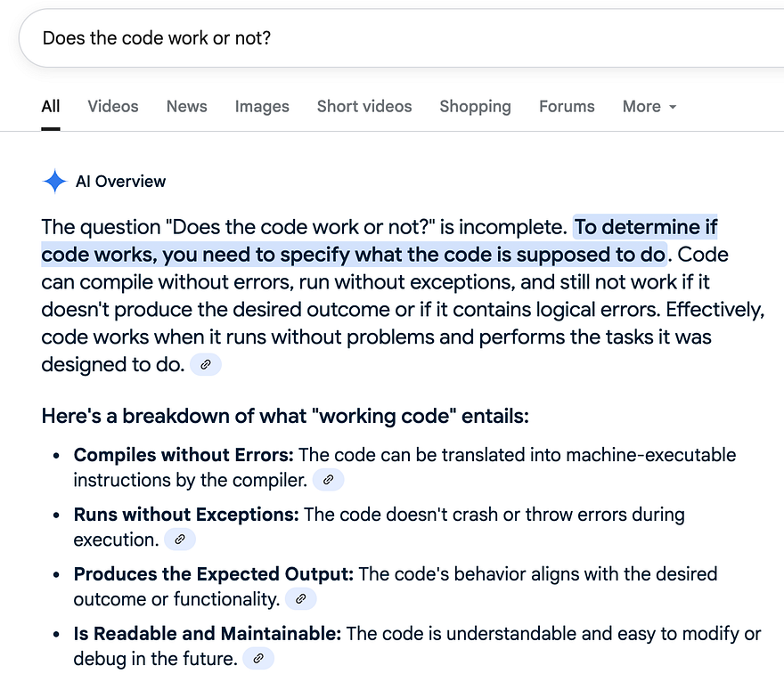Viewport: 784px width, 690px height.
Task: Click the highlighted 'To determine if code works' text
Action: pos(645,228)
